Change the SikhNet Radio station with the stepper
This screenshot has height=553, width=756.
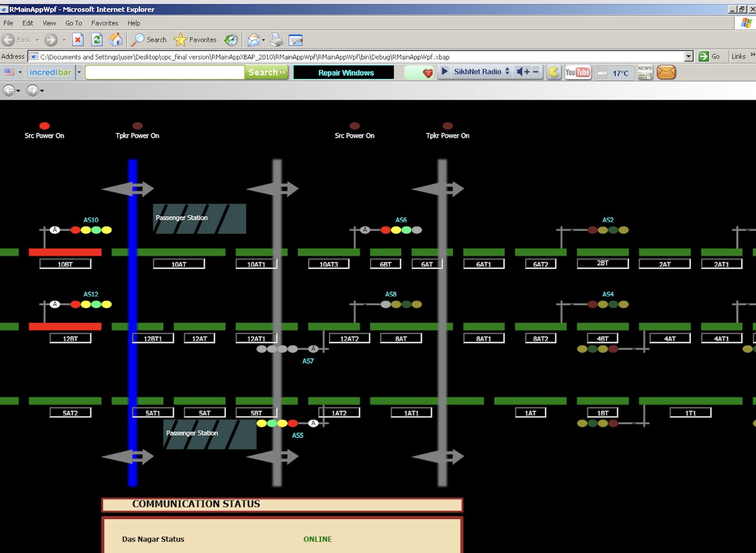(507, 71)
